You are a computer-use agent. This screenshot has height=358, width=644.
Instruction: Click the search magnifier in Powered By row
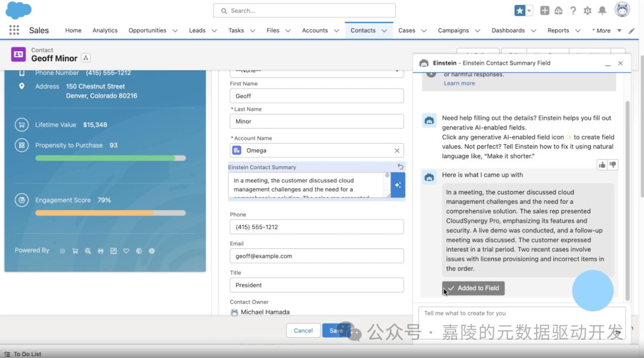pyautogui.click(x=88, y=251)
